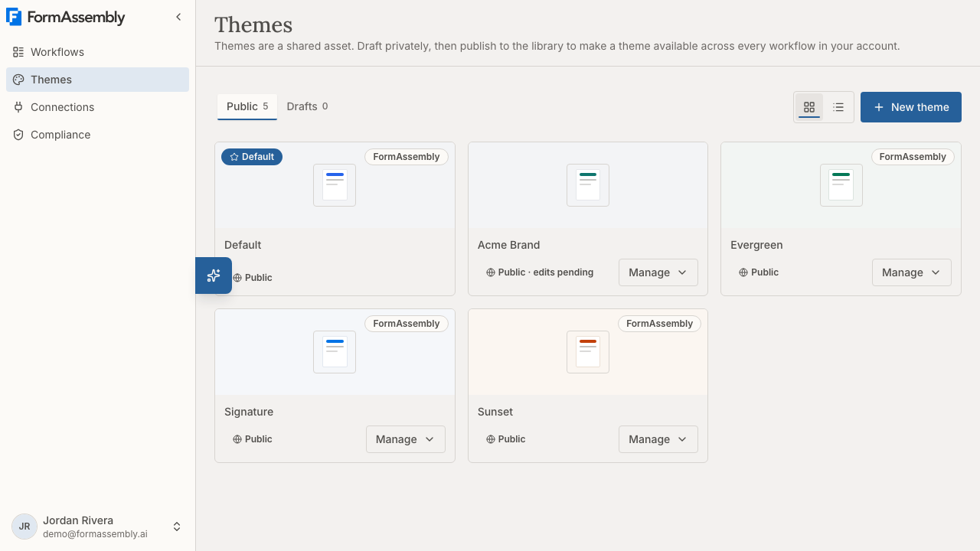Select the Drafts tab
Viewport: 980px width, 551px height.
click(307, 106)
